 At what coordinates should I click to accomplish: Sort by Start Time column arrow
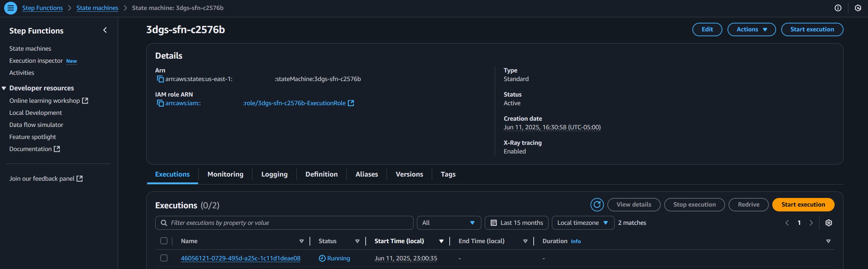pyautogui.click(x=441, y=241)
